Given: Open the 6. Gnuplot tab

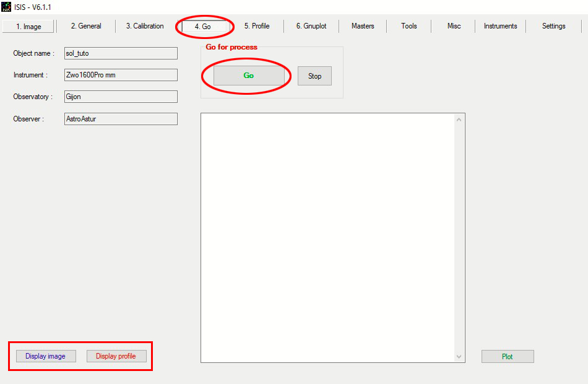Looking at the screenshot, I should [311, 26].
